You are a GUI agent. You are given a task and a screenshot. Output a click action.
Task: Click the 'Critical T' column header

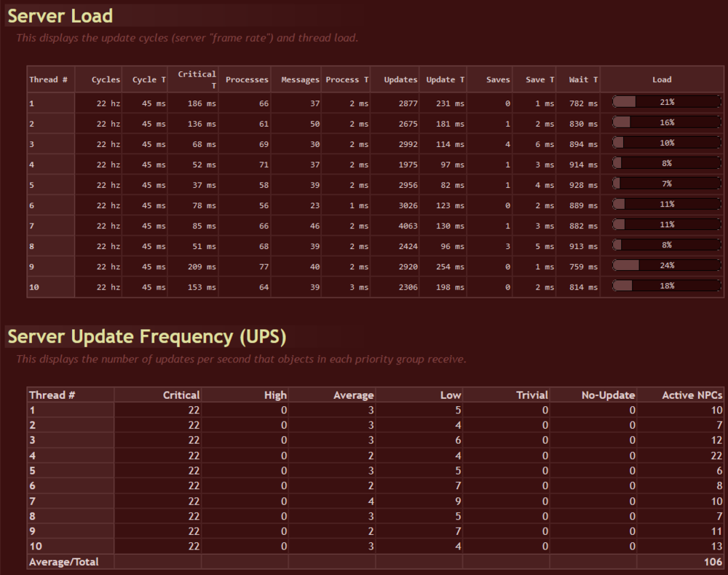pyautogui.click(x=197, y=79)
